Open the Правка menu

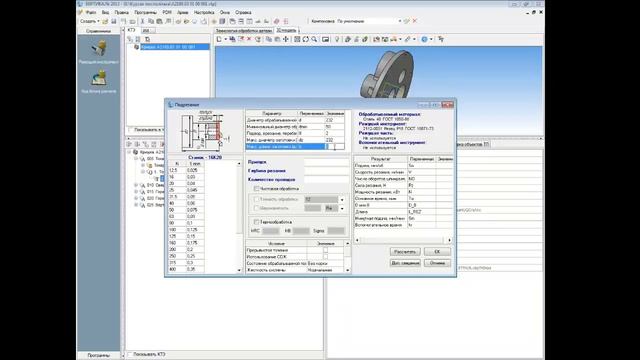point(121,13)
